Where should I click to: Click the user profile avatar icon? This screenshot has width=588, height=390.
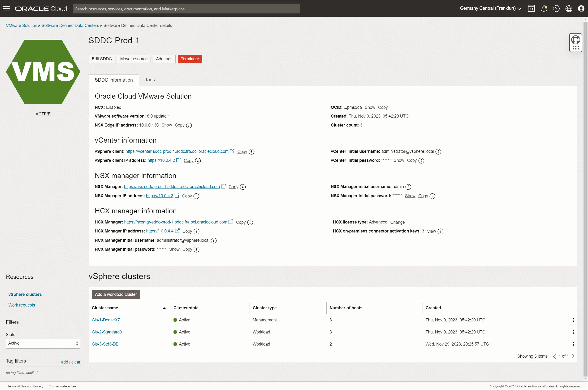581,8
